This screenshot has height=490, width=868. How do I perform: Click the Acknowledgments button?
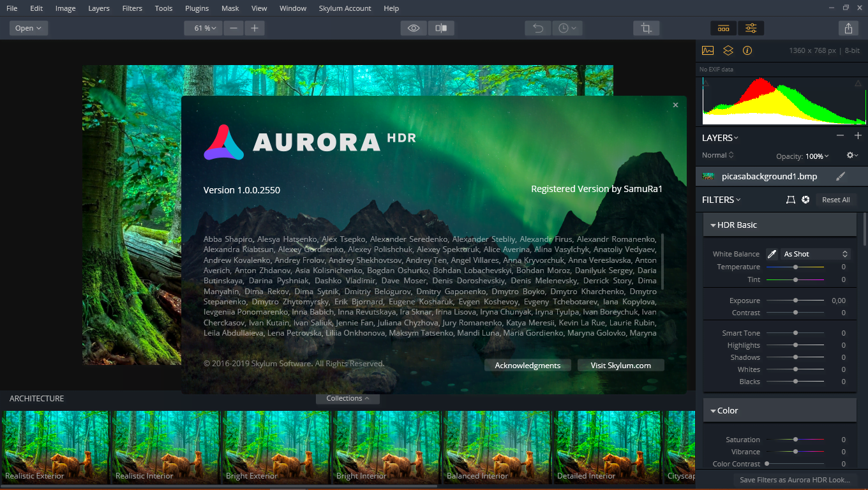pos(528,365)
